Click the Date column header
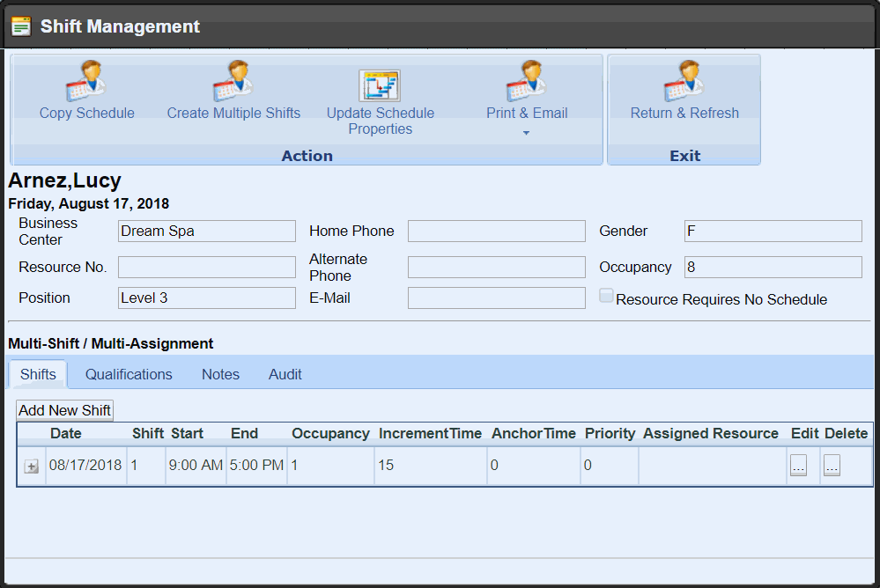 (66, 433)
